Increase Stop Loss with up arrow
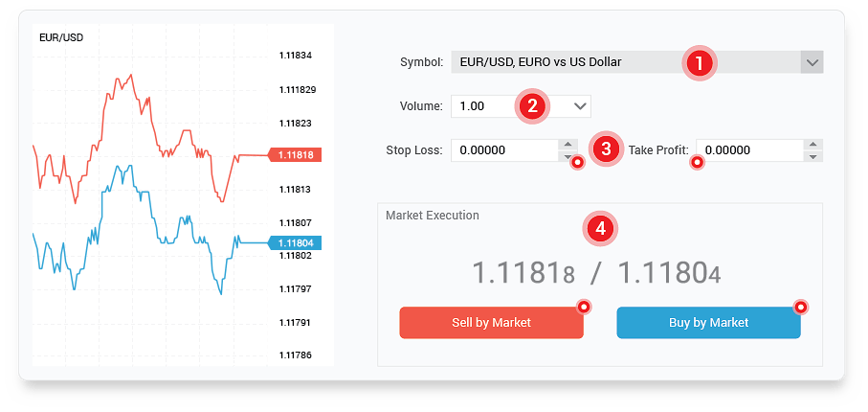Viewport: 868px width, 412px height. coord(568,145)
